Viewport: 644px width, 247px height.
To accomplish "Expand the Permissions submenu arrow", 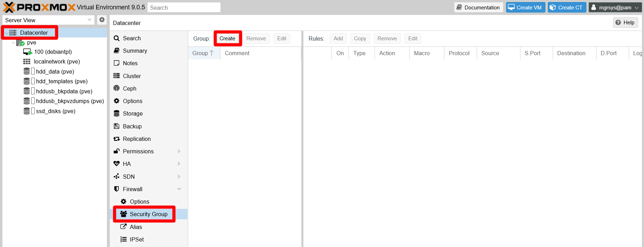I will [179, 151].
